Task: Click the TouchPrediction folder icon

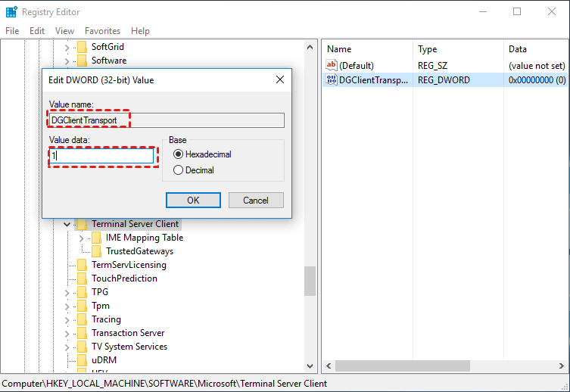Action: (83, 278)
